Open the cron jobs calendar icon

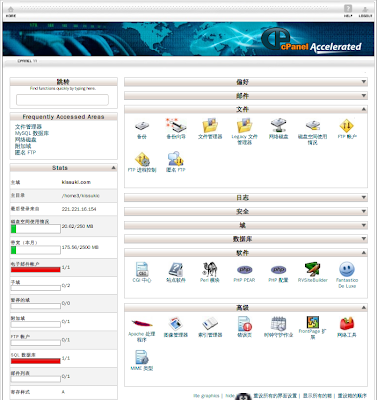point(279,324)
